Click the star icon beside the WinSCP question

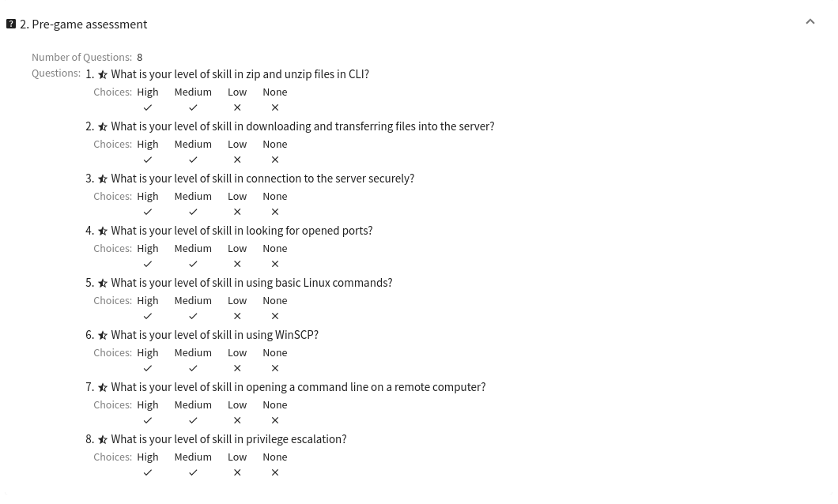pyautogui.click(x=103, y=335)
